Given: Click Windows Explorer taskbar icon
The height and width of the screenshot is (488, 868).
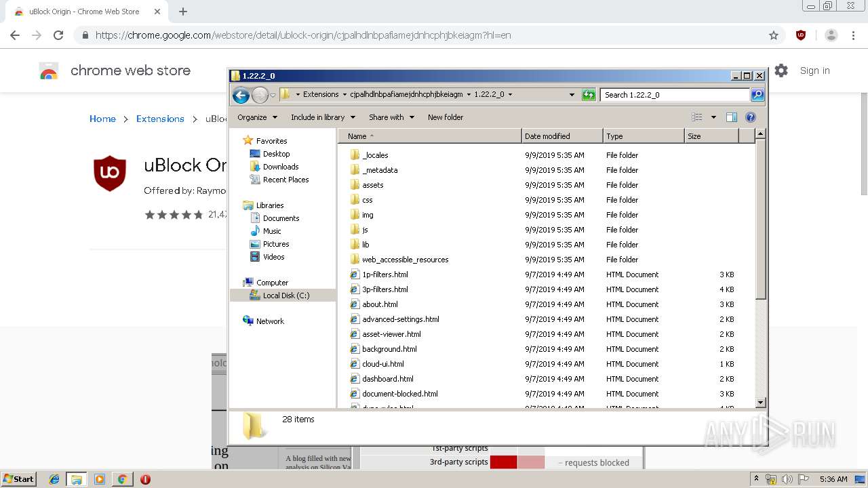Looking at the screenshot, I should pos(77,479).
